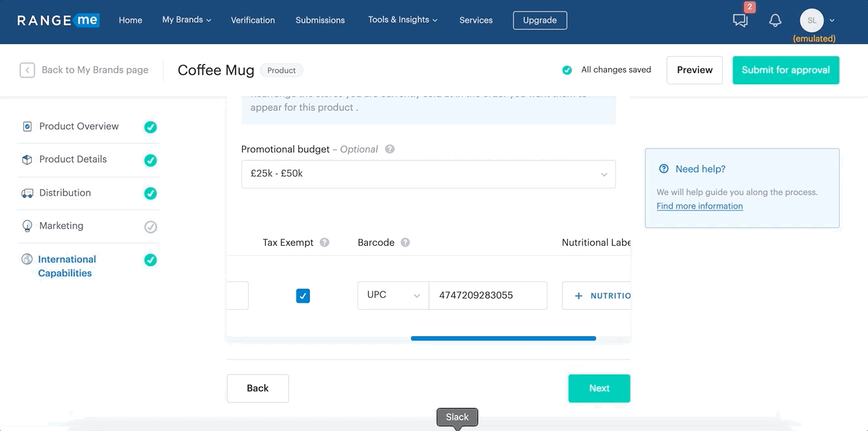Click the Distribution truck icon

pyautogui.click(x=27, y=193)
